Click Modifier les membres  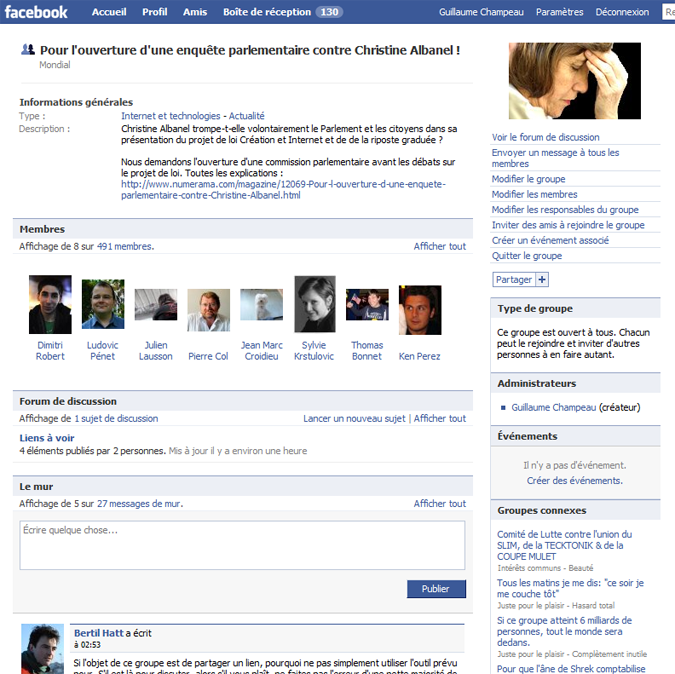pos(534,195)
